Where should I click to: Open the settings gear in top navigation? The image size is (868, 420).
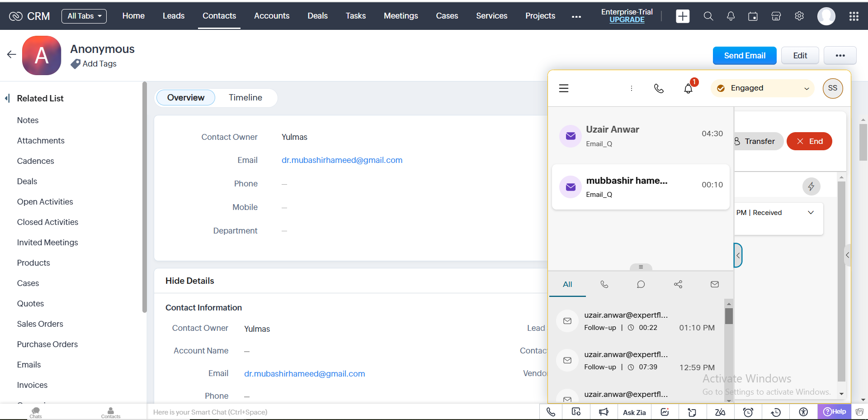pyautogui.click(x=799, y=16)
